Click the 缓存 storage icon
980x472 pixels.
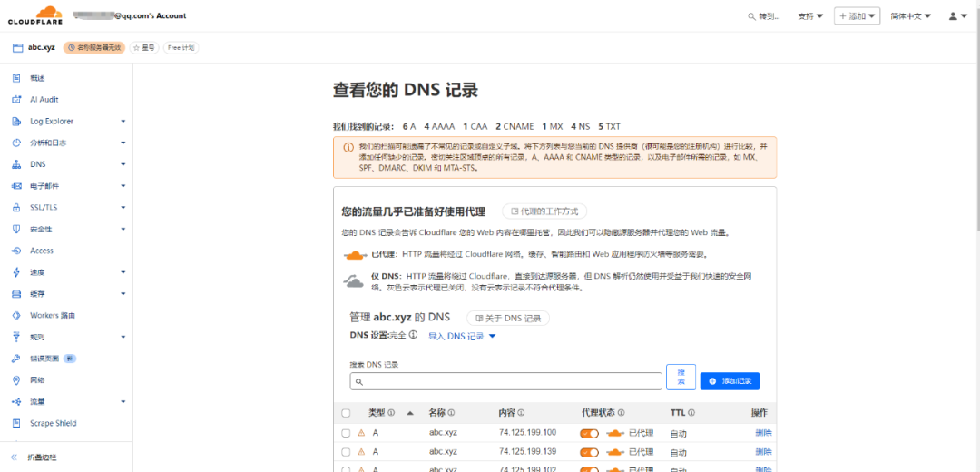(x=17, y=294)
